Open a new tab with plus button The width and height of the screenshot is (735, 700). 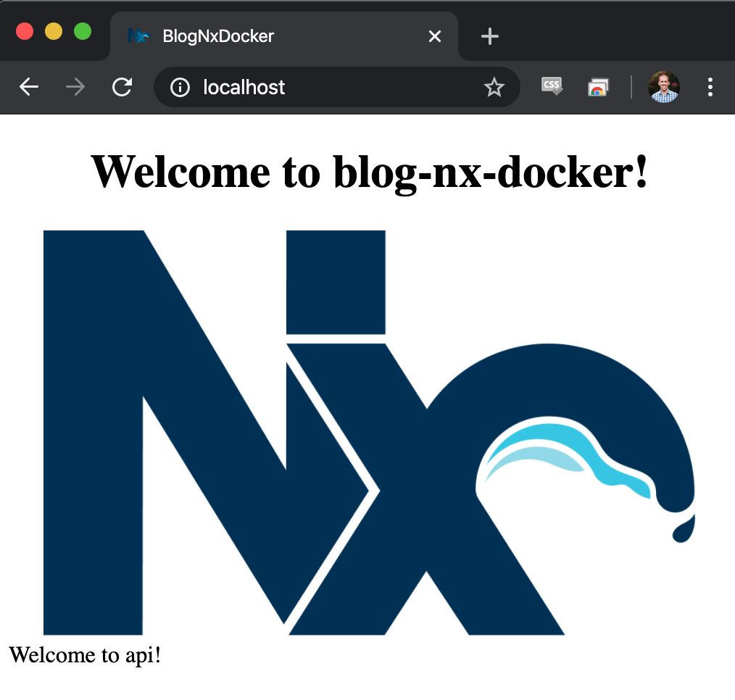490,36
